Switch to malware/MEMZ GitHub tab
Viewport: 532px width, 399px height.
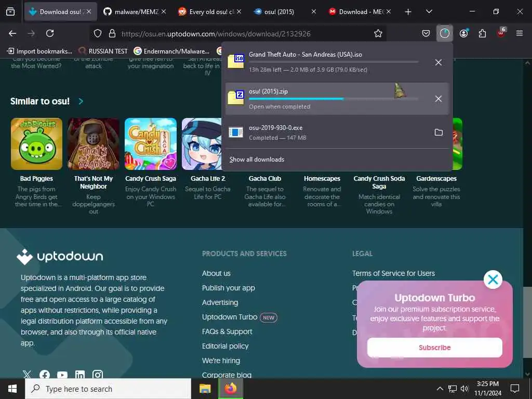click(135, 11)
